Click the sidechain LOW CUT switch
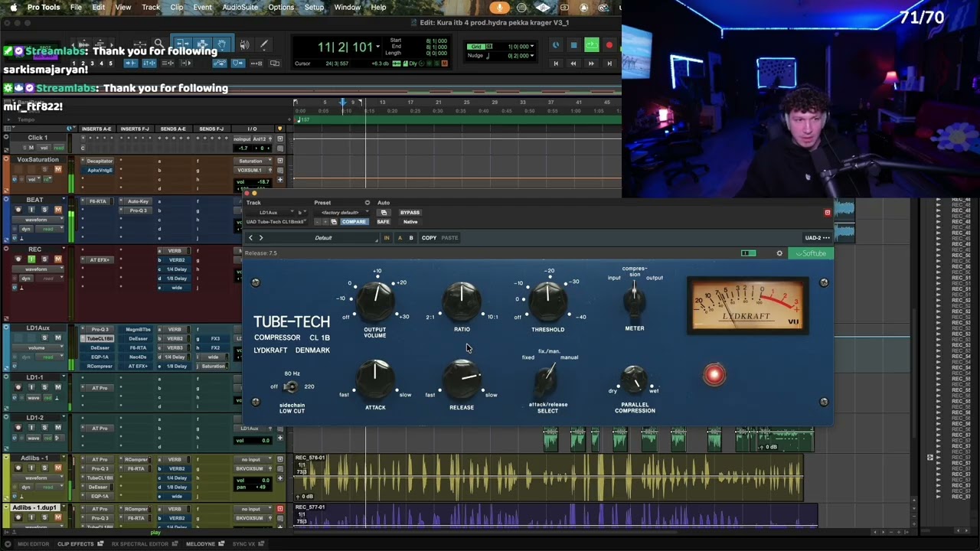 (290, 387)
